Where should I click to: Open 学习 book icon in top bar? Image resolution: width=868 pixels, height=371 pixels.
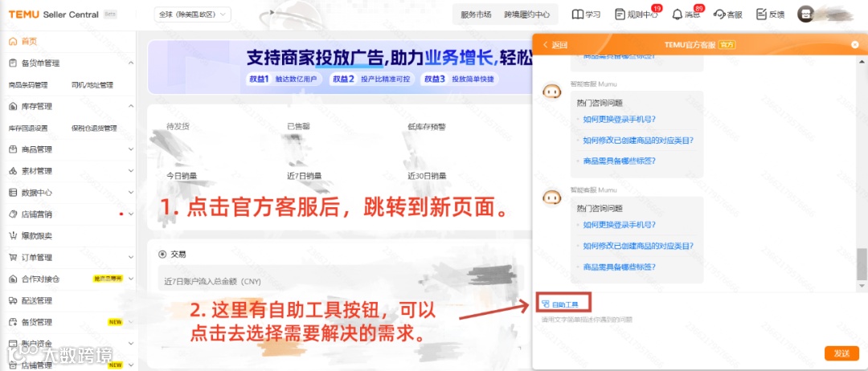(x=577, y=14)
